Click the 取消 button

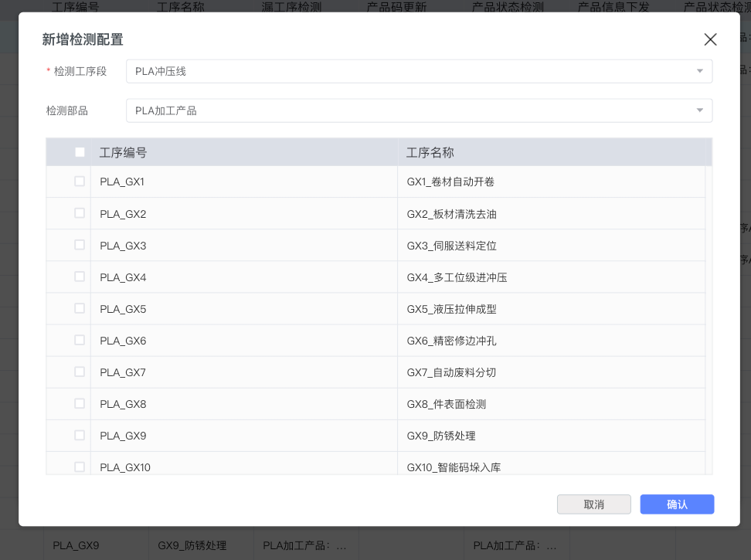coord(593,504)
